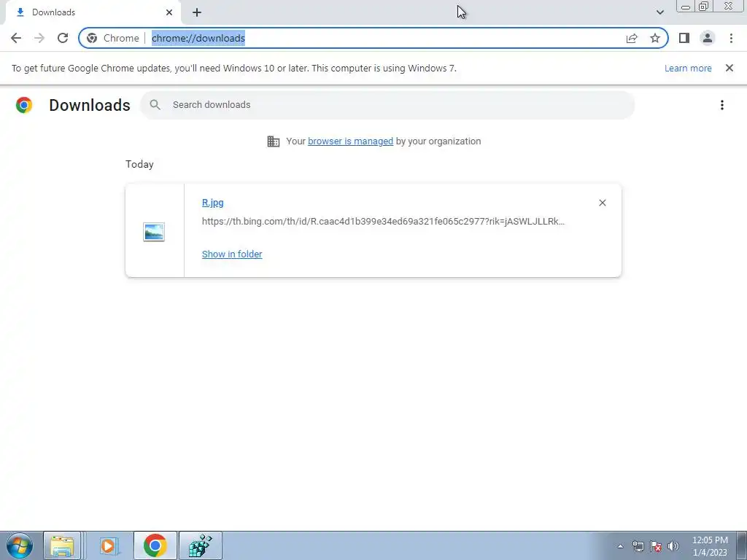
Task: Click the magnifier icon in search downloads
Action: [x=155, y=105]
